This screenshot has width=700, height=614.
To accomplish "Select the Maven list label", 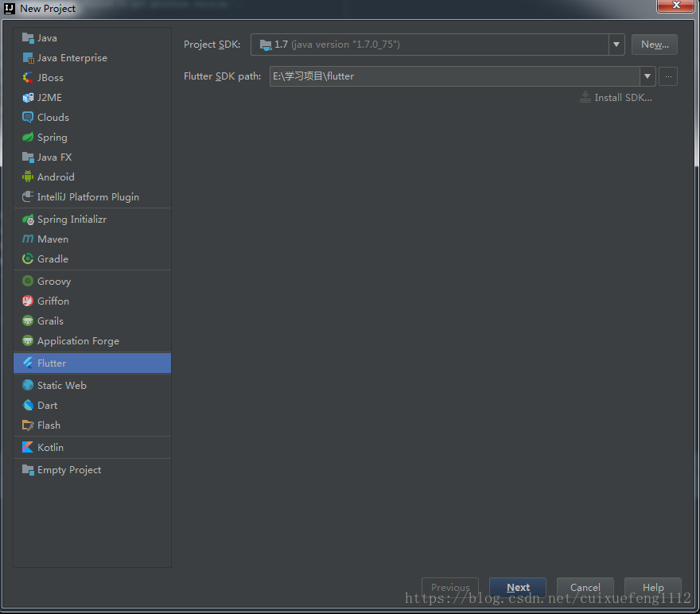I will (x=52, y=239).
